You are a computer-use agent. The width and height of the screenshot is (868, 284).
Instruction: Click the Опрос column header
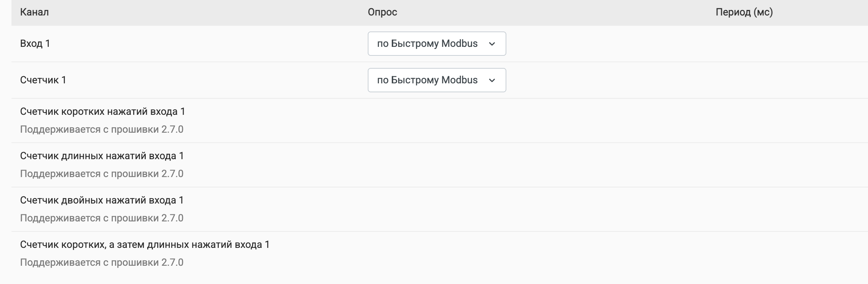pyautogui.click(x=382, y=13)
